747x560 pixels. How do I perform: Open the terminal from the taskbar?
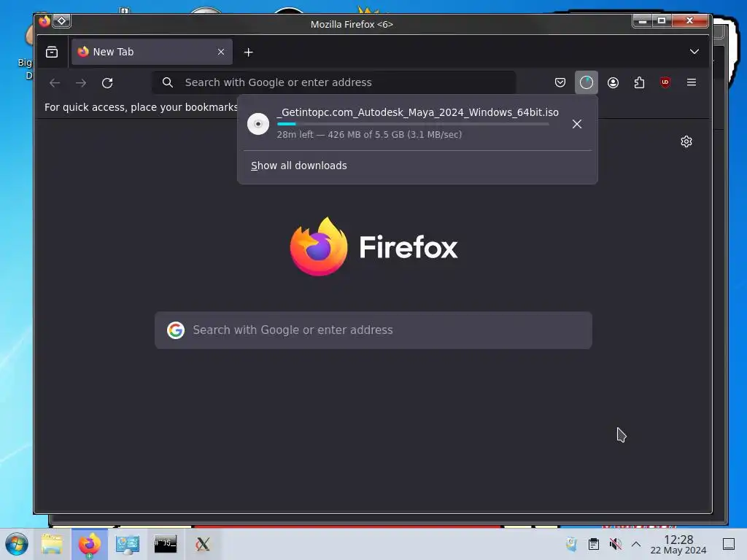click(x=166, y=544)
